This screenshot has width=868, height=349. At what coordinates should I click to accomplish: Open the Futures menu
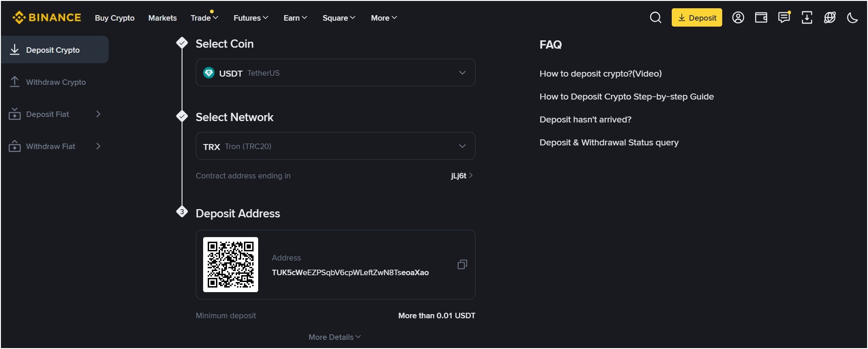(250, 18)
